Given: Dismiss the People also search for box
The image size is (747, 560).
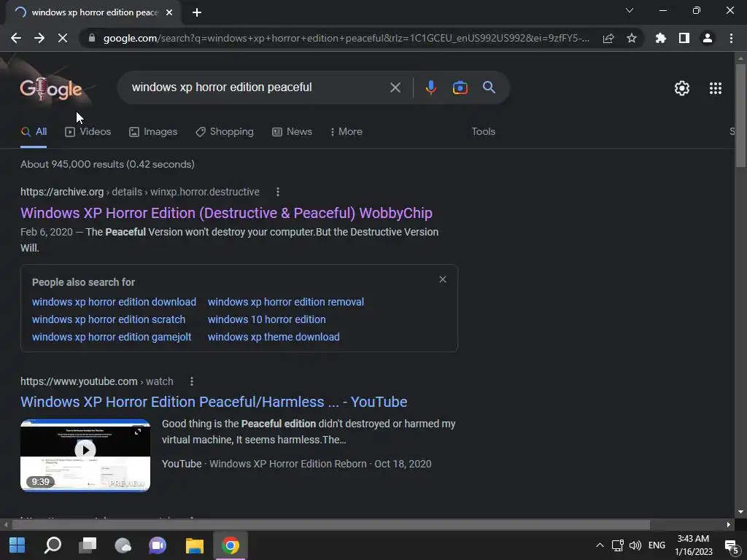Looking at the screenshot, I should pyautogui.click(x=443, y=279).
